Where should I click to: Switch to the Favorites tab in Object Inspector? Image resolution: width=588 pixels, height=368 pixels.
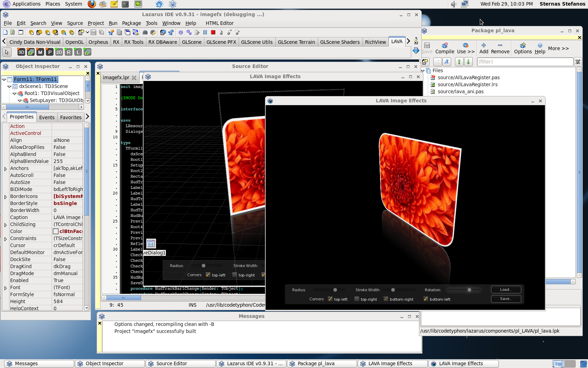click(x=71, y=117)
